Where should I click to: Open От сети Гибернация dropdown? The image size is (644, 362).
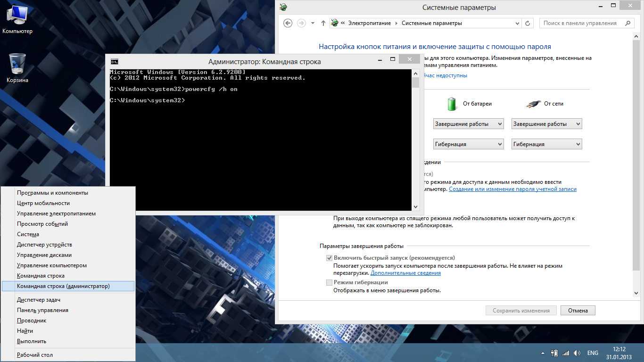546,144
